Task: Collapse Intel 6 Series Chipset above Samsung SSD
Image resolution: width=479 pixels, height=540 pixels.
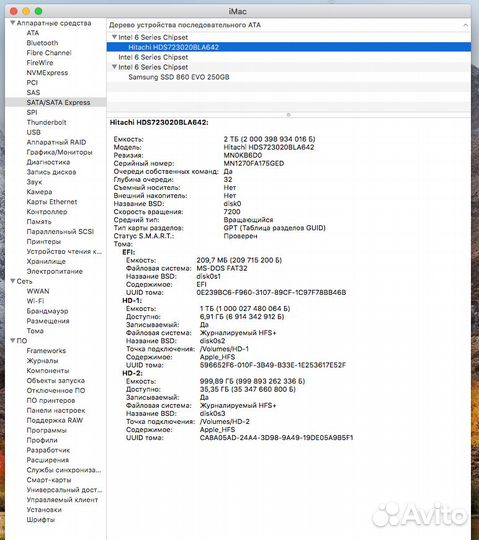Action: 114,67
